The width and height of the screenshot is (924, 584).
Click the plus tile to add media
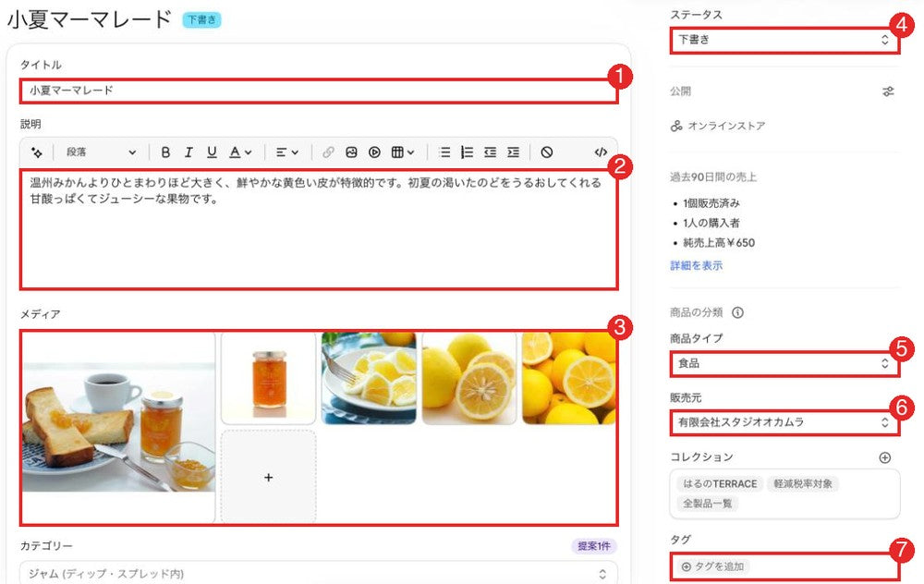tap(269, 477)
